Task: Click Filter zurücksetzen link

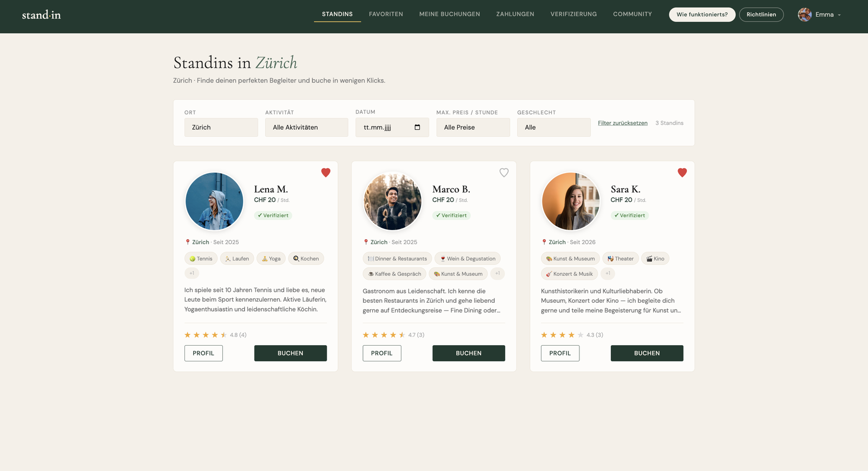Action: (623, 123)
